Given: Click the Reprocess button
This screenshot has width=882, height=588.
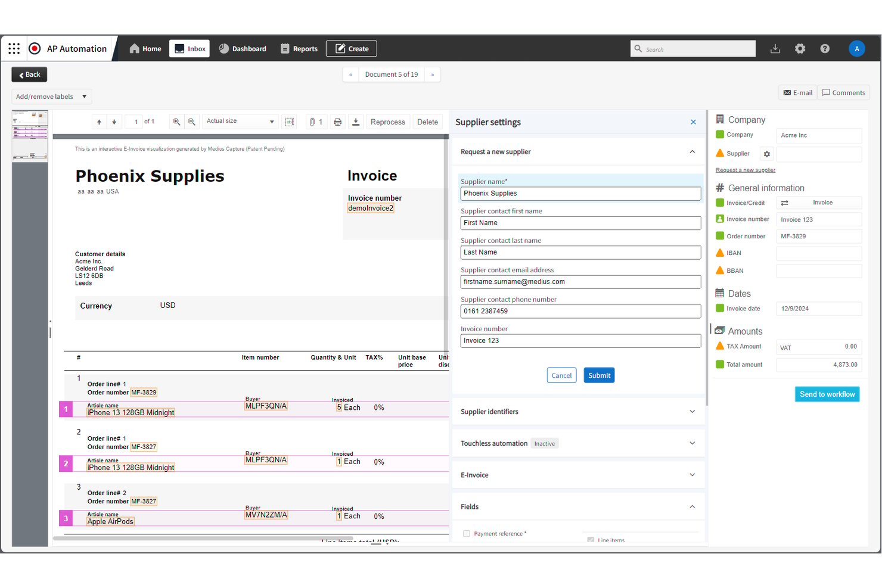Looking at the screenshot, I should tap(388, 122).
